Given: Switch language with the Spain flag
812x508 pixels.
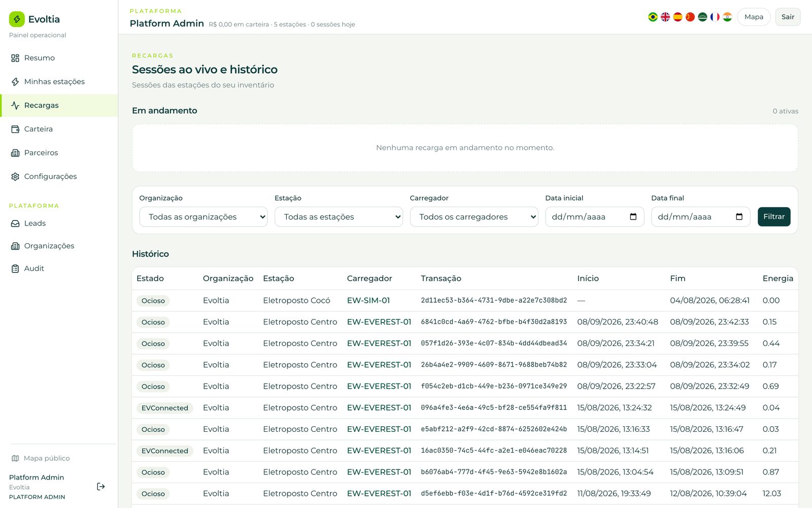Looking at the screenshot, I should (678, 17).
